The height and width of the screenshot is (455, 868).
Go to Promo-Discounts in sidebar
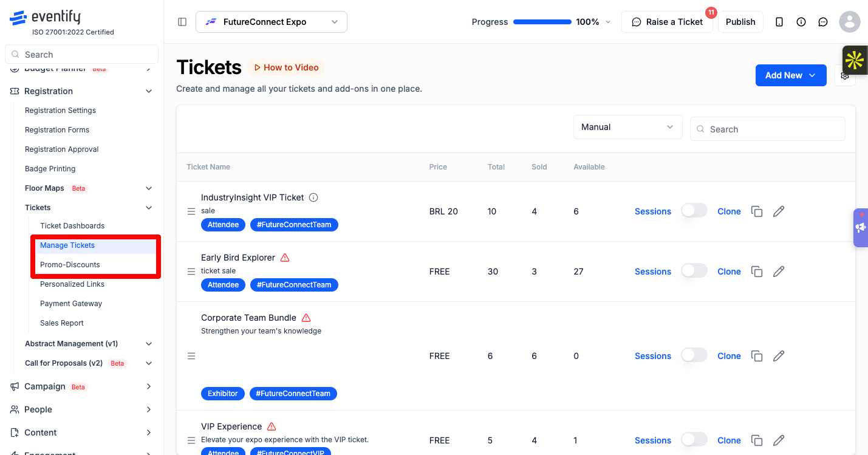click(x=70, y=265)
